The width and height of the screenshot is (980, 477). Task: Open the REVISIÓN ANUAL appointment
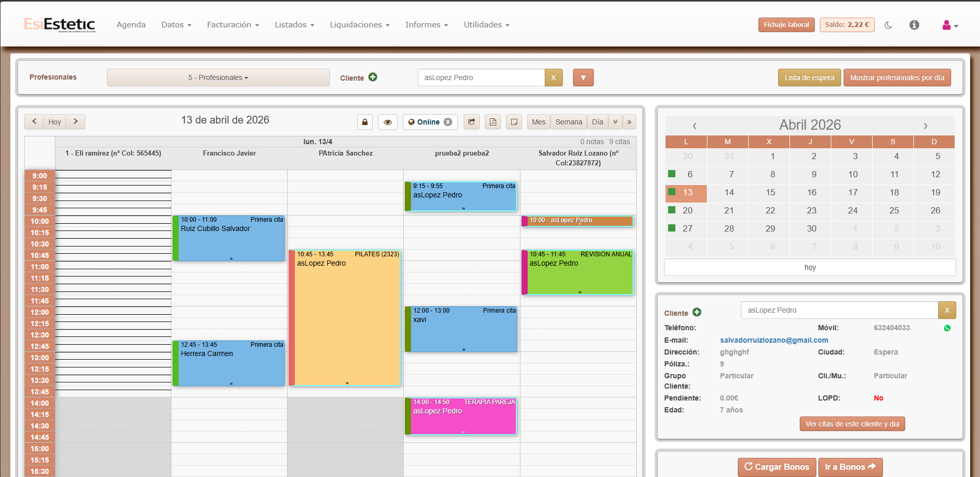pos(578,272)
